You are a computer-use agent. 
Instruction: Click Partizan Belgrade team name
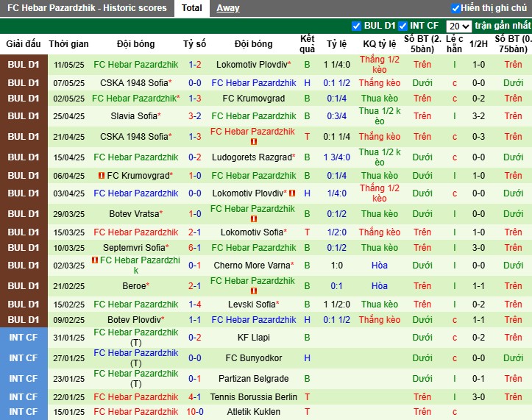coord(253,379)
